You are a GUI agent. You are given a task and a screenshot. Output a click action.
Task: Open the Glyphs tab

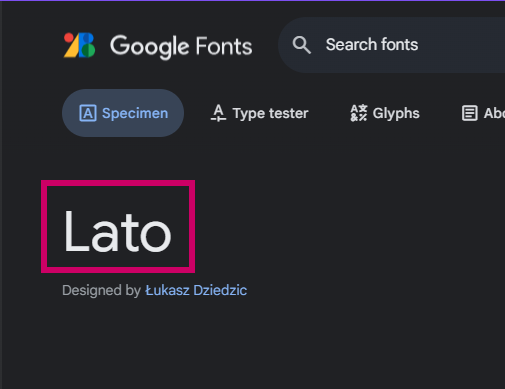pos(385,113)
